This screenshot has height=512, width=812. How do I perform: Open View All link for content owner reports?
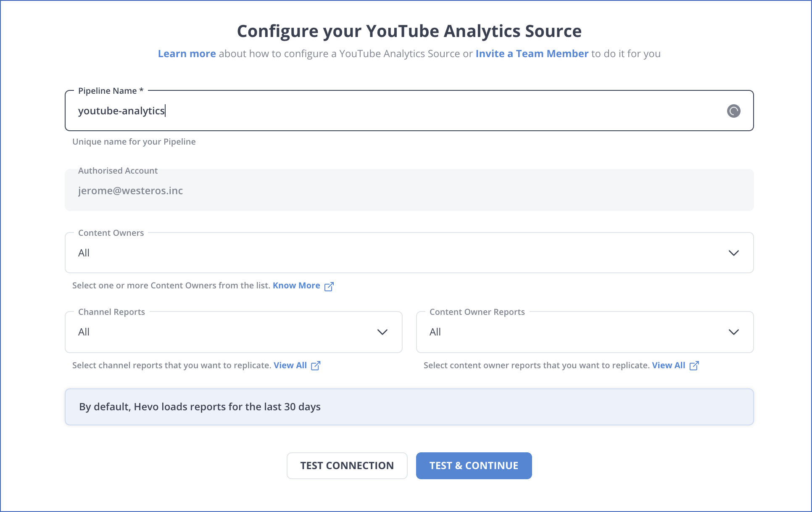(x=668, y=365)
